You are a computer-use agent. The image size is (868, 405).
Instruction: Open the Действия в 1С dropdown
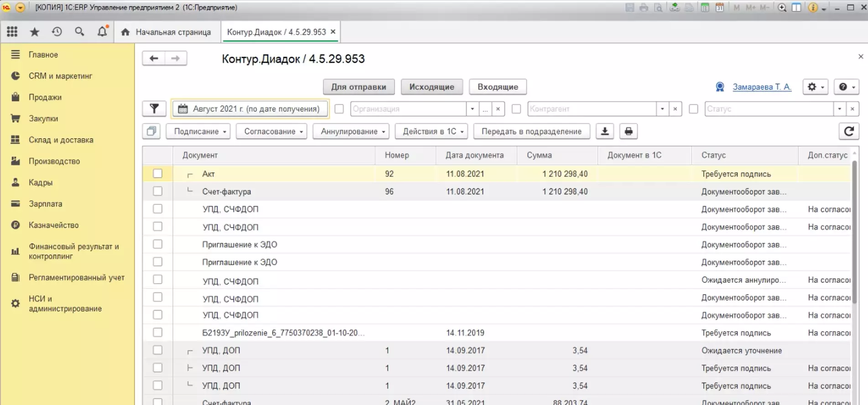click(431, 131)
